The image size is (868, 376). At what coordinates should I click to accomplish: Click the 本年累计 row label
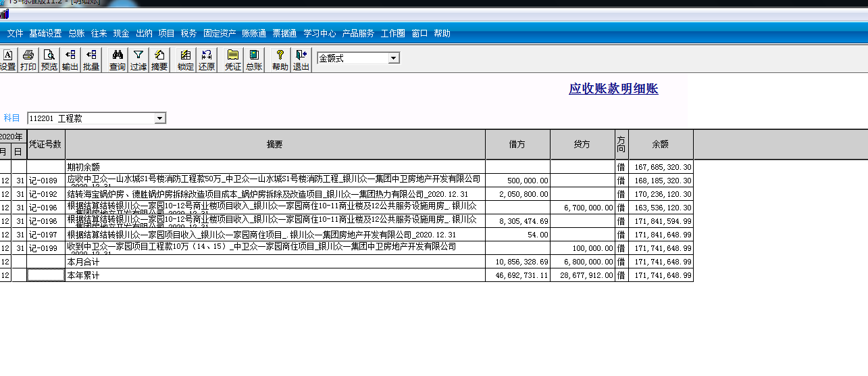(x=85, y=275)
